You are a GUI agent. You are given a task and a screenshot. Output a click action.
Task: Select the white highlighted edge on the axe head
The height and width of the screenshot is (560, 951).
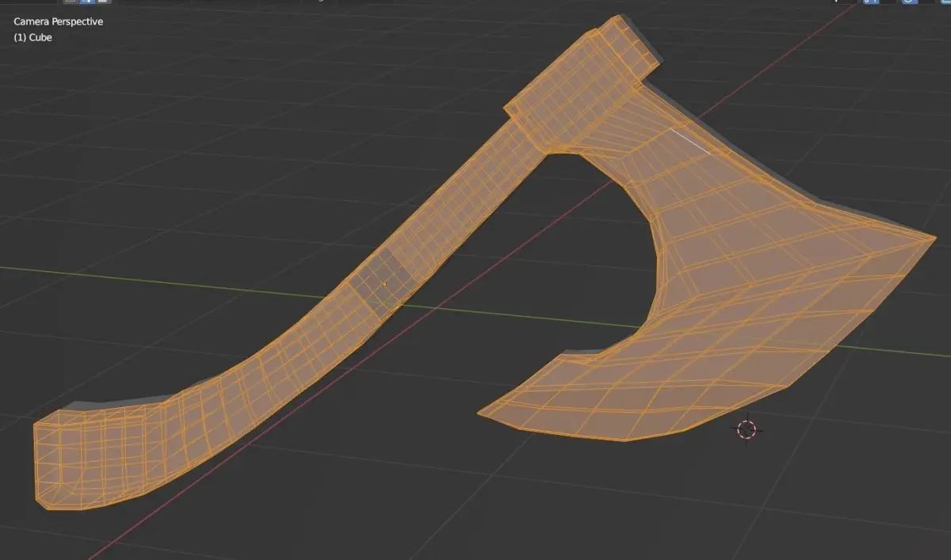(690, 139)
